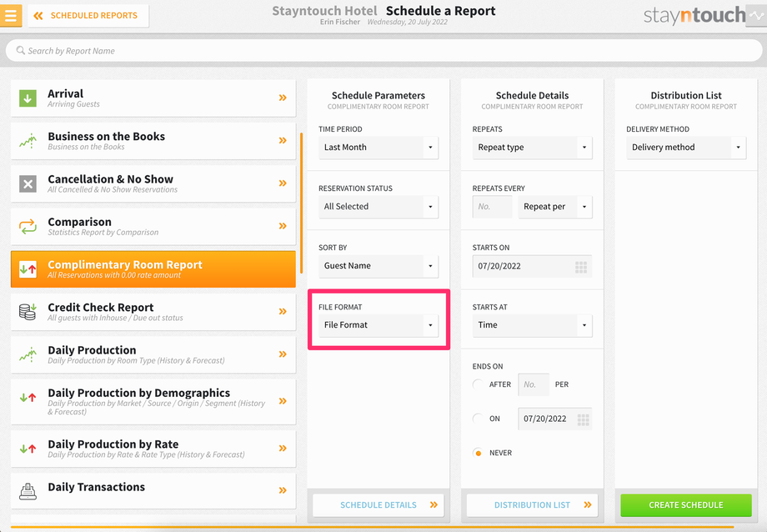Click chevron on Daily Production by Demographics row
Image resolution: width=767 pixels, height=532 pixels.
283,401
